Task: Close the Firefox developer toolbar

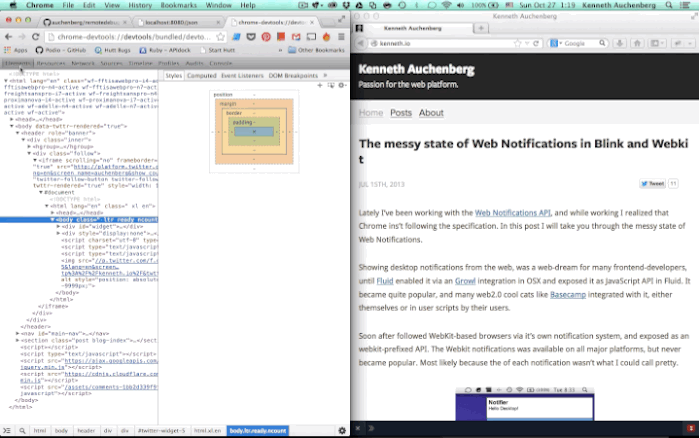Action: [358, 428]
